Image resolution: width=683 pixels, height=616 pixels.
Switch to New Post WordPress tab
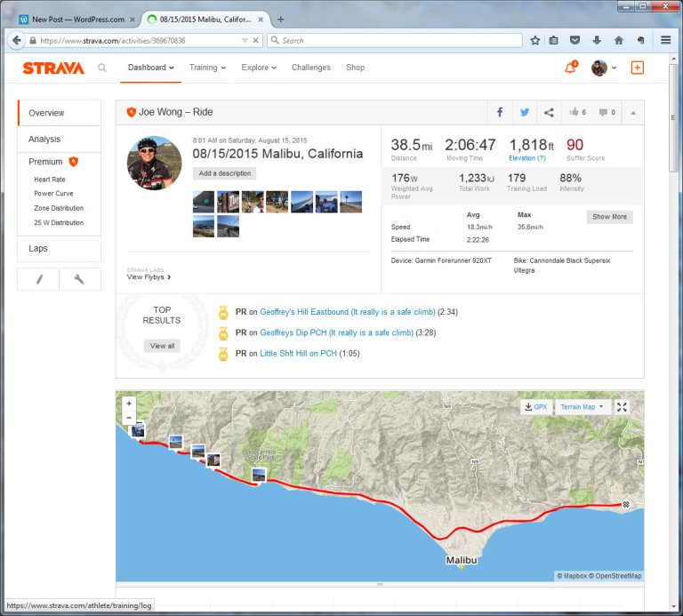pos(77,20)
